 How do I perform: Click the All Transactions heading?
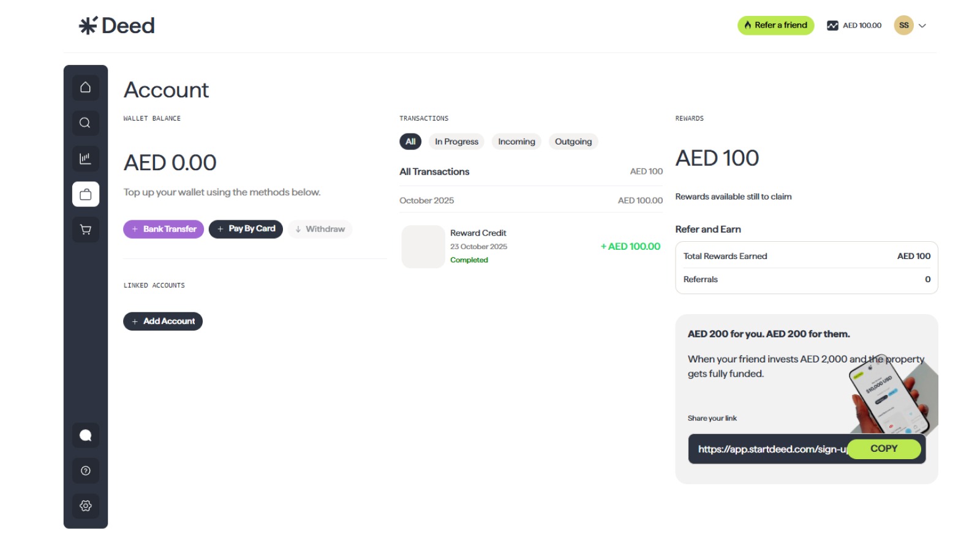[x=434, y=171]
